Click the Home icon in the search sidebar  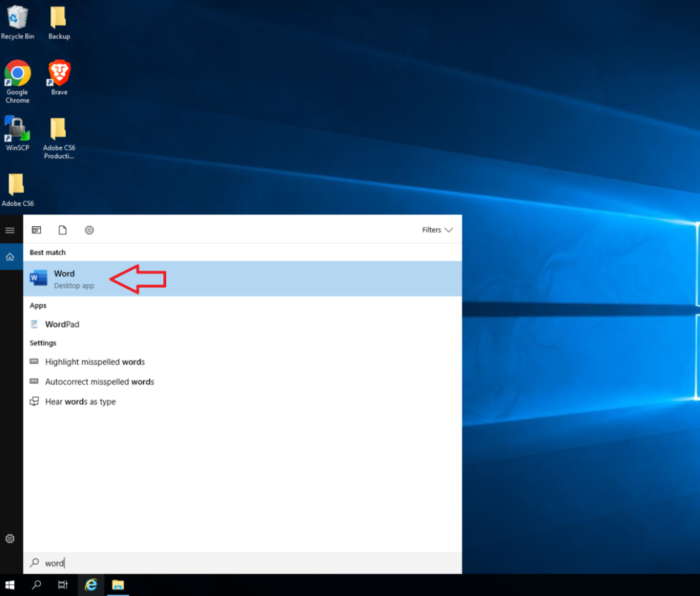click(10, 257)
